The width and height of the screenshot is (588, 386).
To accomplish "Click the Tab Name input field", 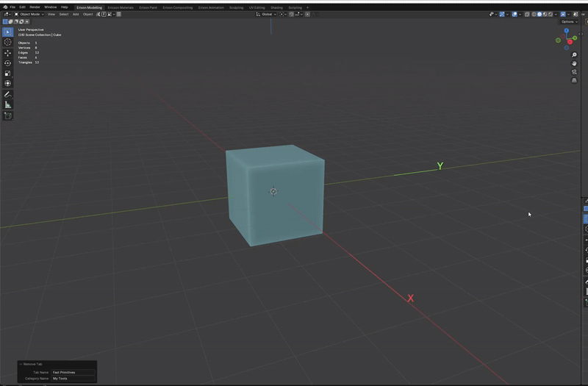I will point(73,372).
